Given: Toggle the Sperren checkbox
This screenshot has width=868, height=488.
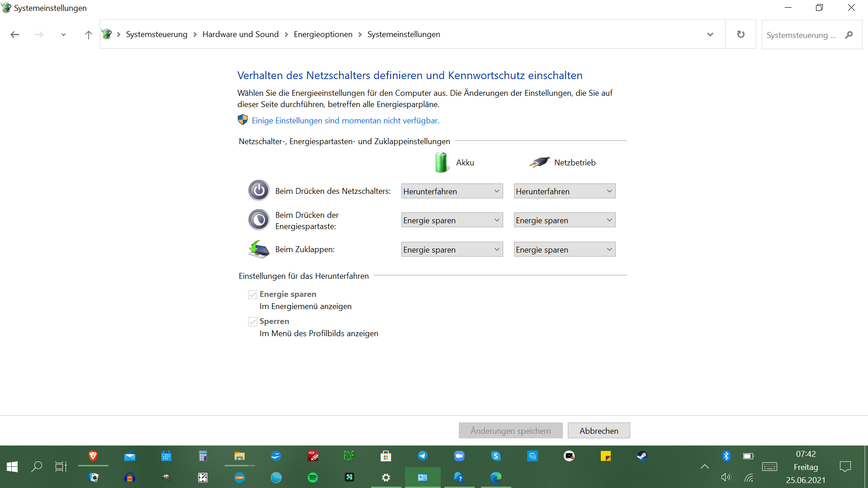Looking at the screenshot, I should coord(253,322).
